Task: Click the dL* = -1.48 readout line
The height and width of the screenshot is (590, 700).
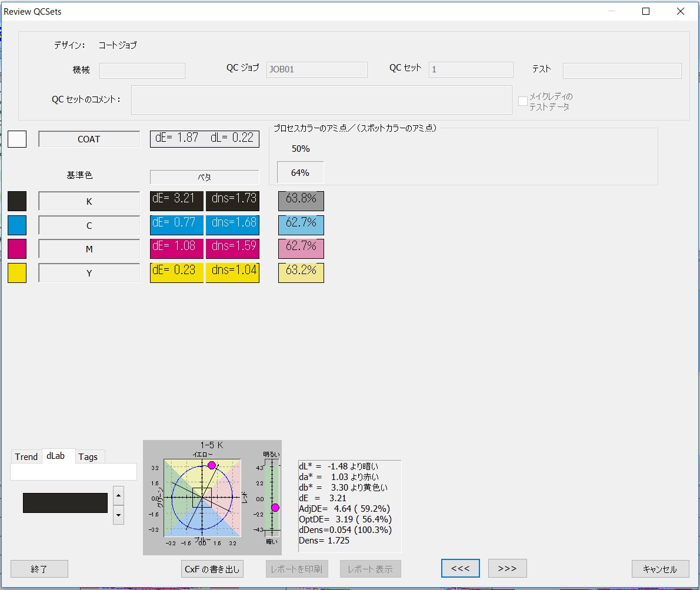Action: point(338,466)
